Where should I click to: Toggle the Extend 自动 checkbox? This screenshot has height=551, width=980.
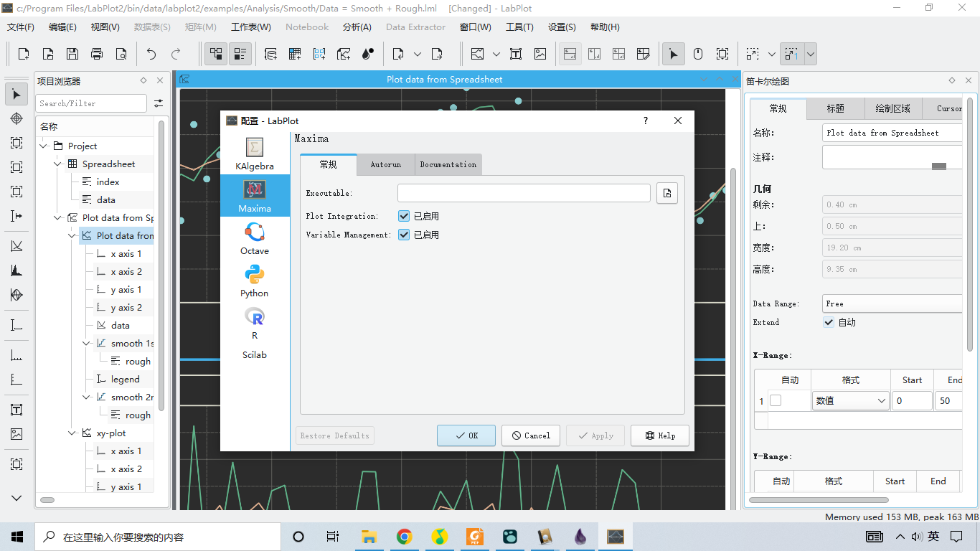click(829, 322)
